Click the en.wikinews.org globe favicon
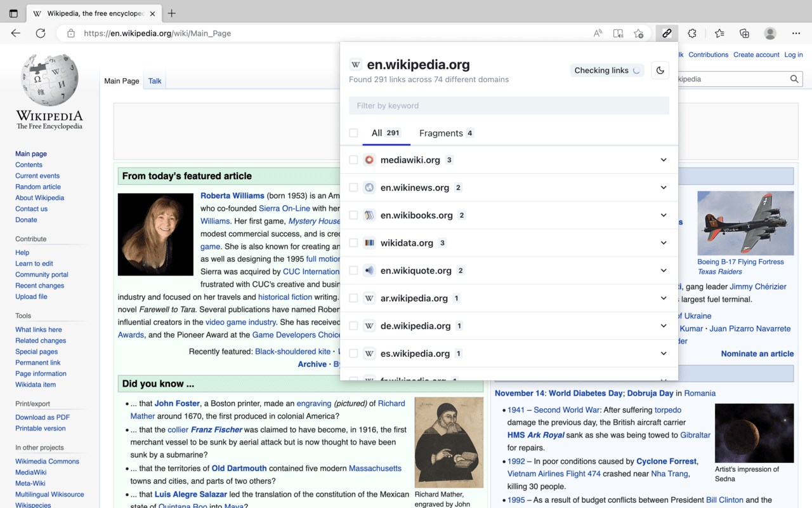The height and width of the screenshot is (508, 812). click(369, 187)
